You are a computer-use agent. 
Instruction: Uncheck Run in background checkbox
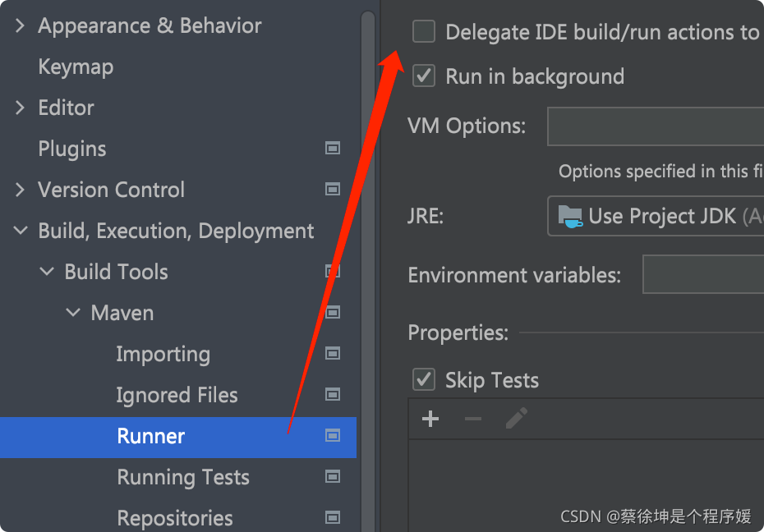click(x=423, y=76)
